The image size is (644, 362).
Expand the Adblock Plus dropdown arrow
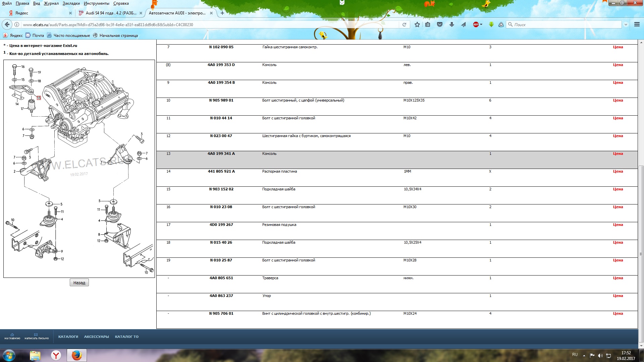[x=481, y=24]
